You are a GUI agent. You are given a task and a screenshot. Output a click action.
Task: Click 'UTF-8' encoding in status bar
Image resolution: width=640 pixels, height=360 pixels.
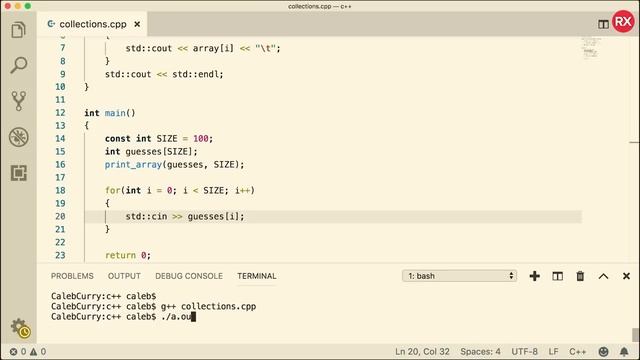pyautogui.click(x=524, y=351)
